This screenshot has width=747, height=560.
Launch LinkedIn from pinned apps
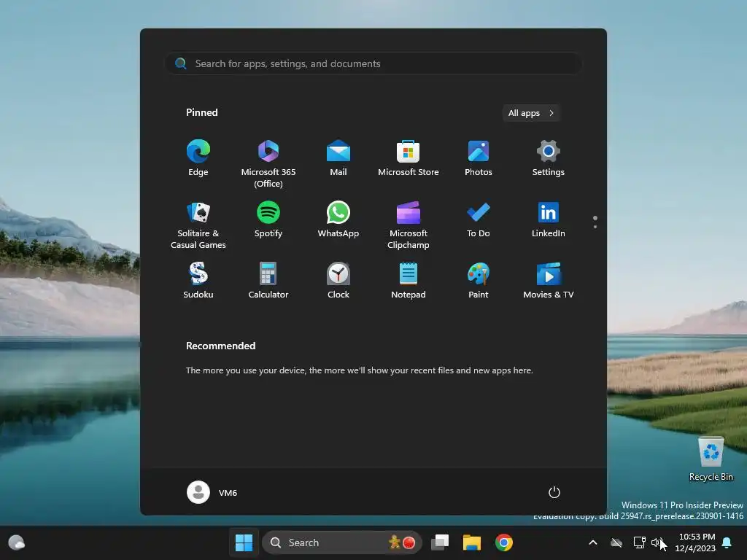click(549, 219)
